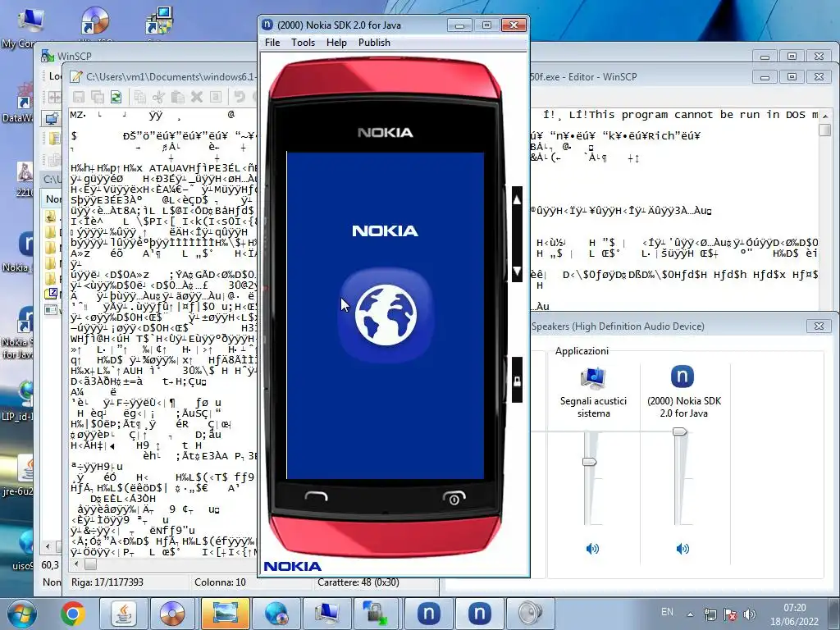This screenshot has width=840, height=630.
Task: Tap the browser globe icon on phone screen
Action: click(386, 315)
